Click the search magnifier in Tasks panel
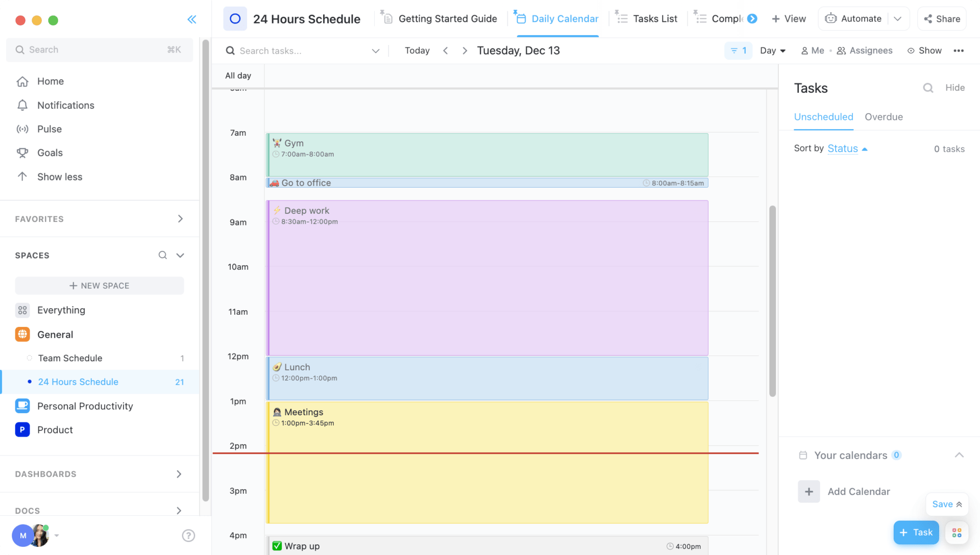980x555 pixels. (927, 88)
